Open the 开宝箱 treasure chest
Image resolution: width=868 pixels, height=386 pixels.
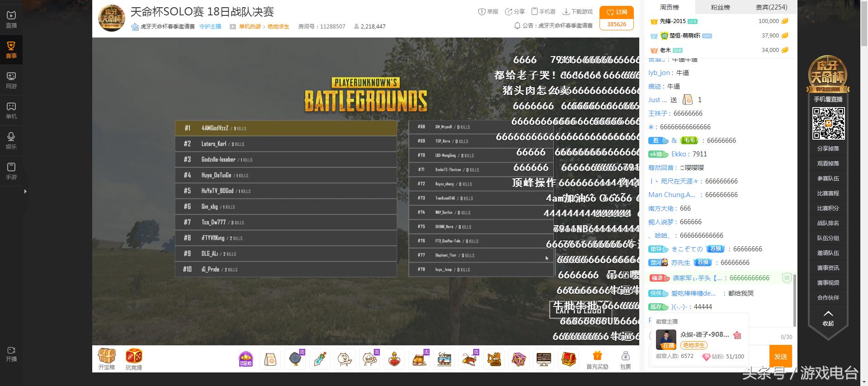tap(107, 359)
